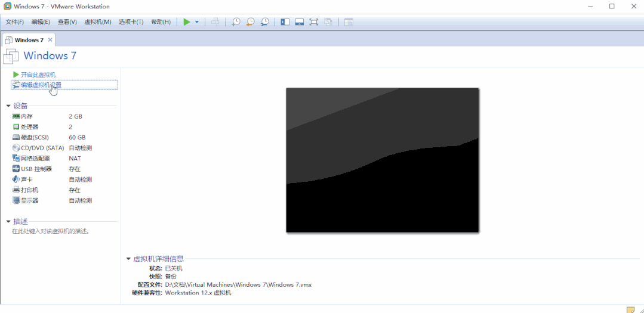Click the 60 GB disk value

pyautogui.click(x=77, y=138)
